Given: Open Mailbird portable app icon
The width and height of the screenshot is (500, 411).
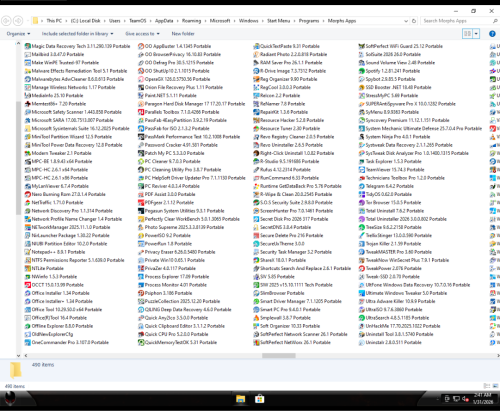Looking at the screenshot, I should tap(28, 54).
